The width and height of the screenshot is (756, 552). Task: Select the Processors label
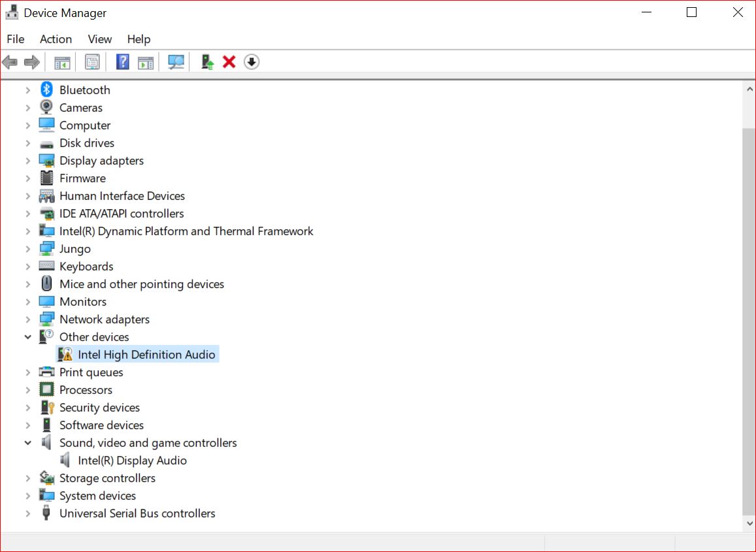[x=86, y=389]
